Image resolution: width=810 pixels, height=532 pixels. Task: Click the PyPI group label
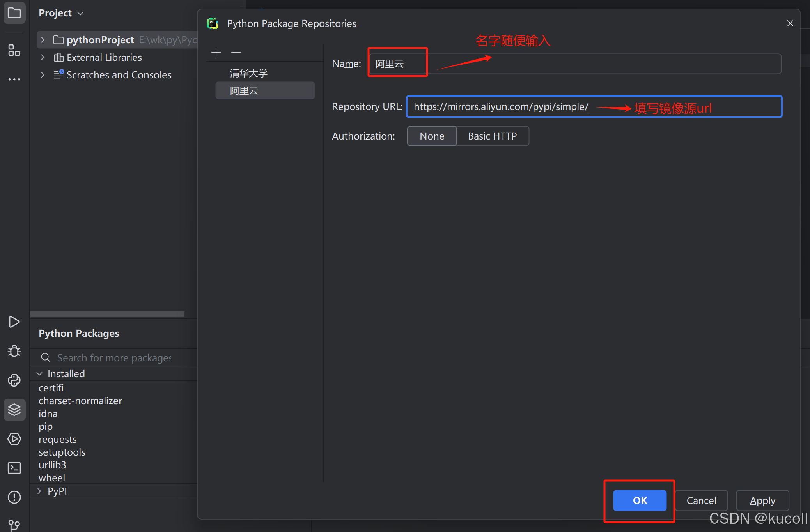pyautogui.click(x=57, y=491)
